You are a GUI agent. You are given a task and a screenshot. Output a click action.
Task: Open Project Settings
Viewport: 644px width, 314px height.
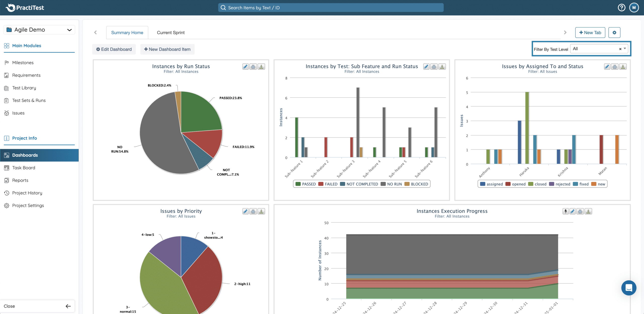pos(39,206)
